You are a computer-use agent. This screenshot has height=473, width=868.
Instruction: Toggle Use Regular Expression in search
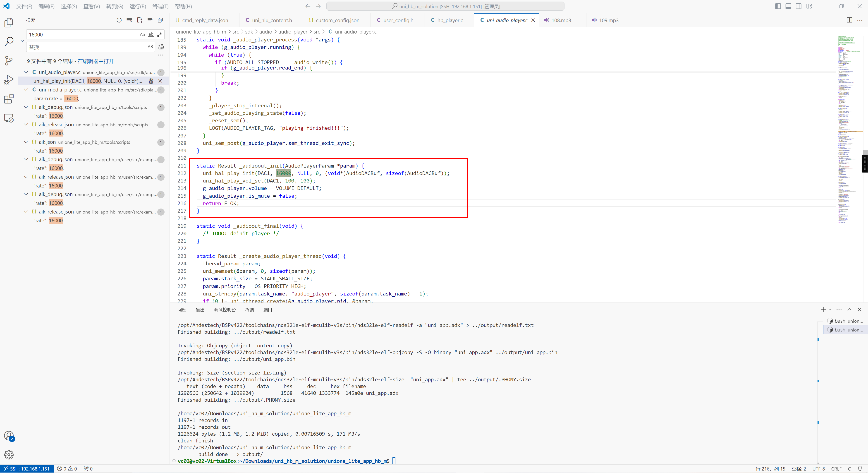160,34
